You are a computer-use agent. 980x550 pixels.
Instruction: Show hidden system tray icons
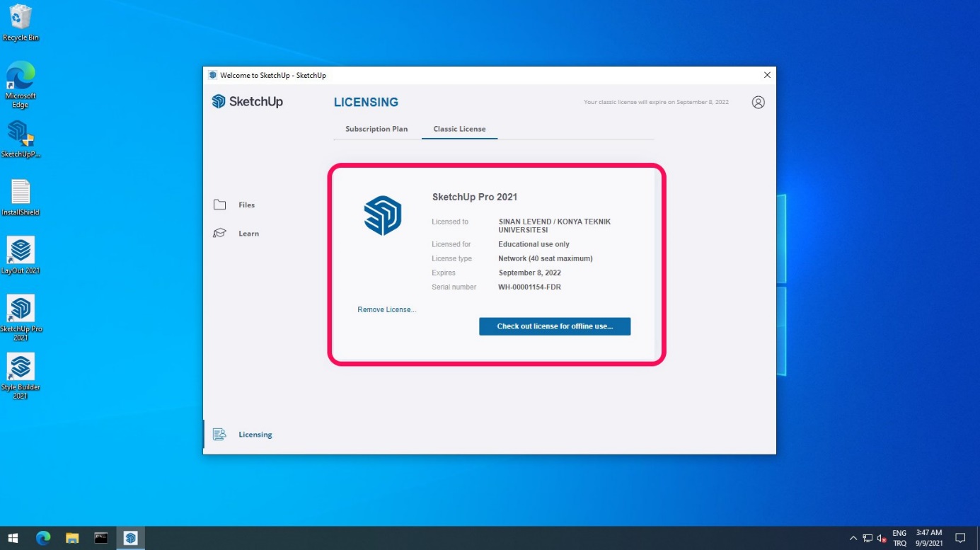(853, 538)
